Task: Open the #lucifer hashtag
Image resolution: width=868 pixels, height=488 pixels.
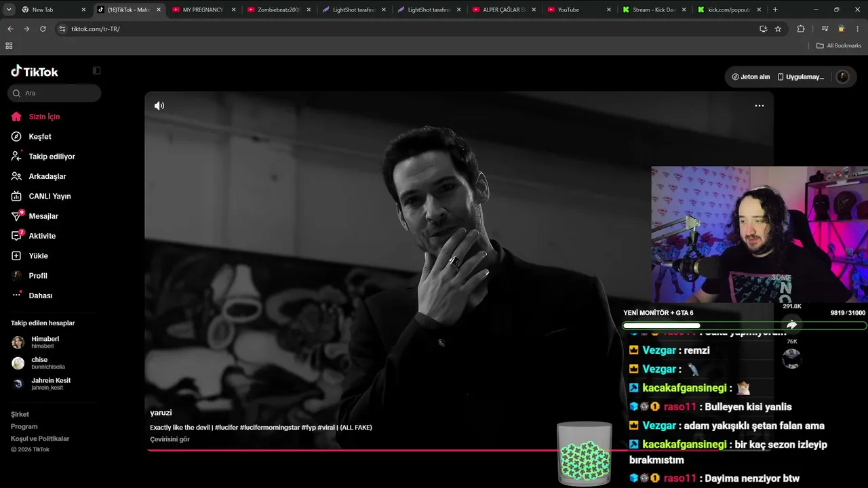Action: (226, 428)
